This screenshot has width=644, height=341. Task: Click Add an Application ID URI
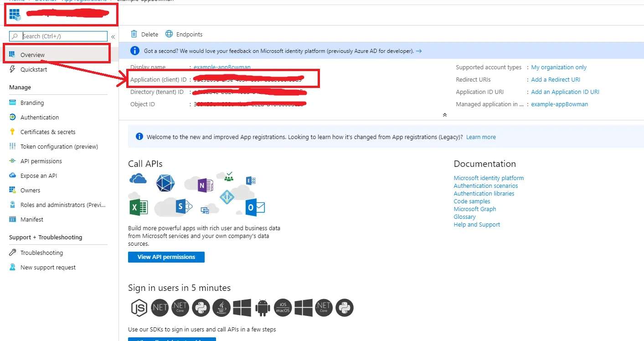tap(565, 92)
